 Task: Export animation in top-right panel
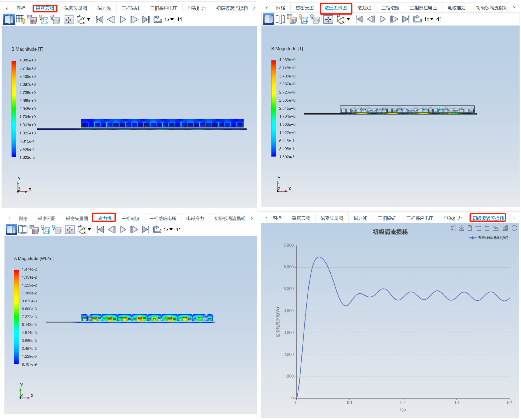(x=417, y=19)
